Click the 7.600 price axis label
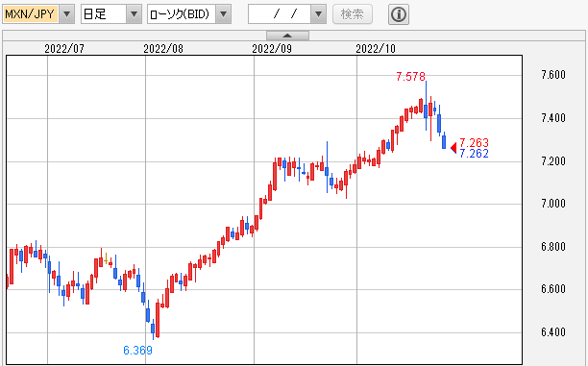 [553, 75]
